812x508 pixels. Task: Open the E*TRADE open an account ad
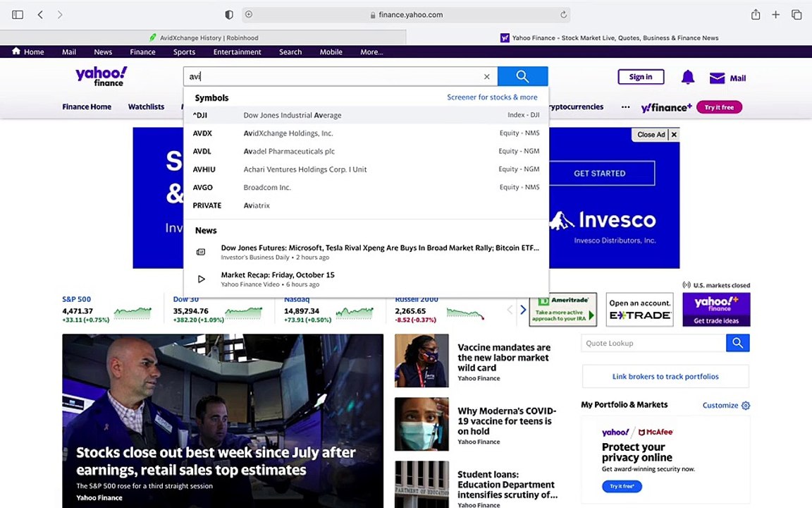(639, 310)
